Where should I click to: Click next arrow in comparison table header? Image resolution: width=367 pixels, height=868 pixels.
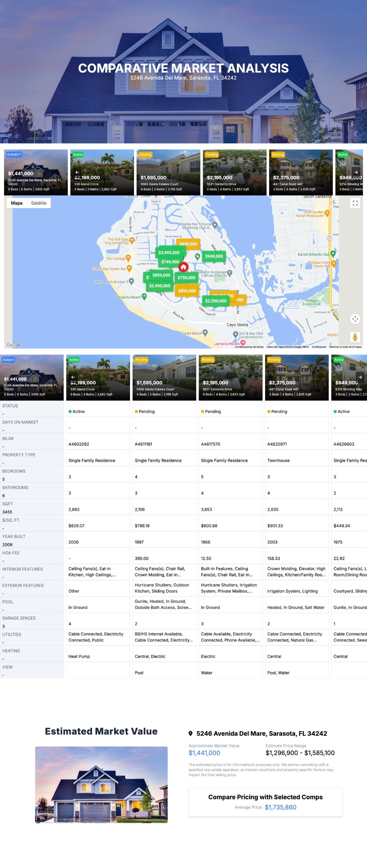[360, 377]
